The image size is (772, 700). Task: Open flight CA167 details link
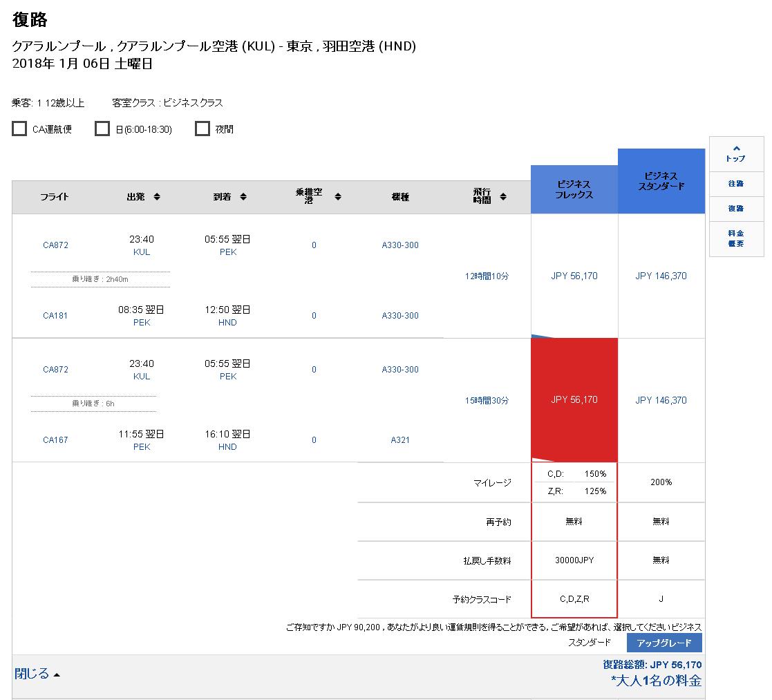coord(55,440)
